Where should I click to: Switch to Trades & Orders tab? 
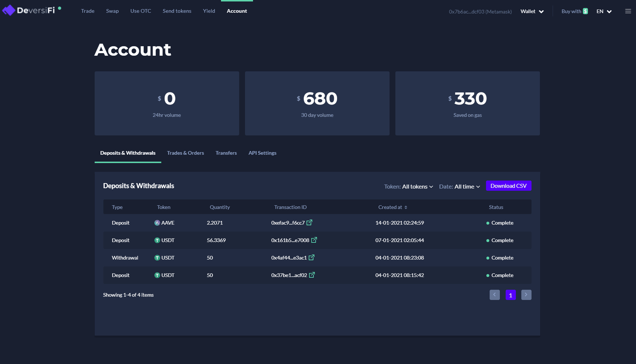click(x=185, y=153)
